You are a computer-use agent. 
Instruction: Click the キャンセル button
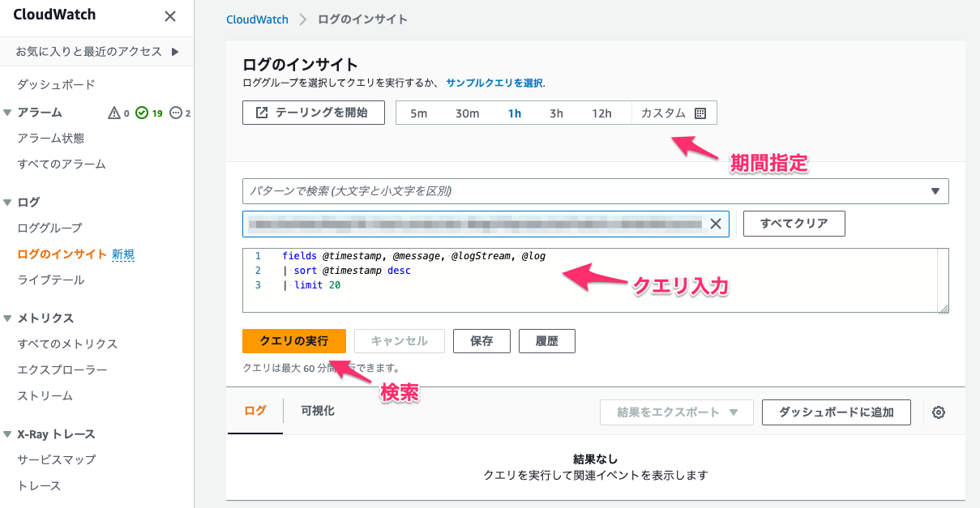399,341
